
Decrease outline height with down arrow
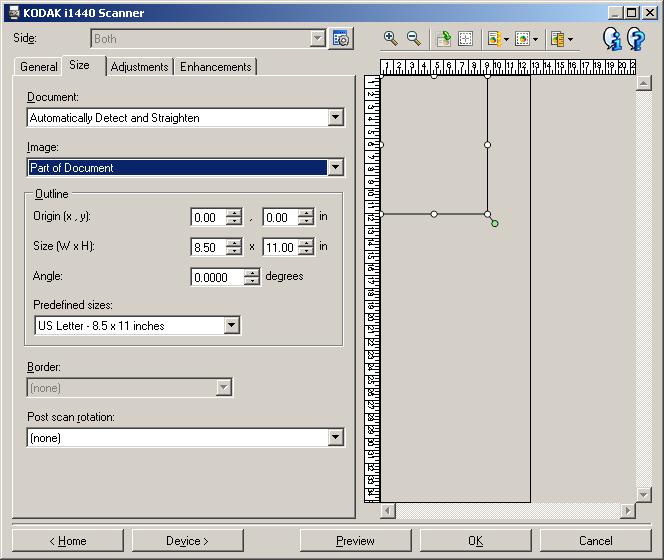306,251
